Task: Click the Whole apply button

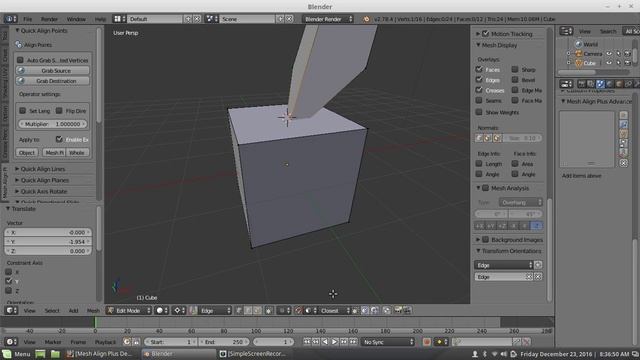Action: coord(77,153)
